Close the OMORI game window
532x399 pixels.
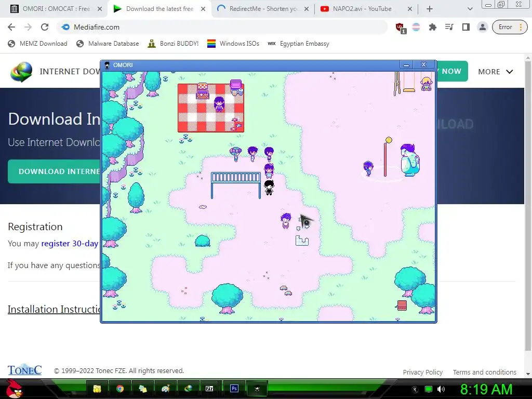423,64
